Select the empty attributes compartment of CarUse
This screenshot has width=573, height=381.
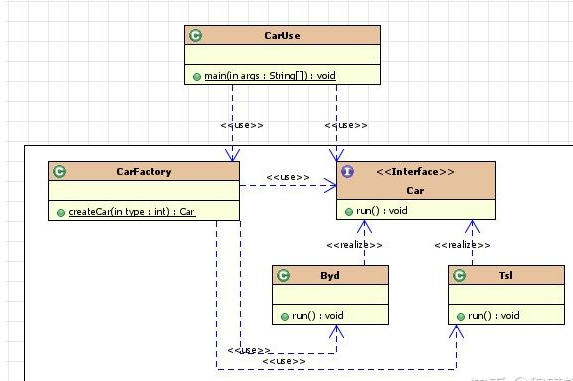pyautogui.click(x=282, y=55)
